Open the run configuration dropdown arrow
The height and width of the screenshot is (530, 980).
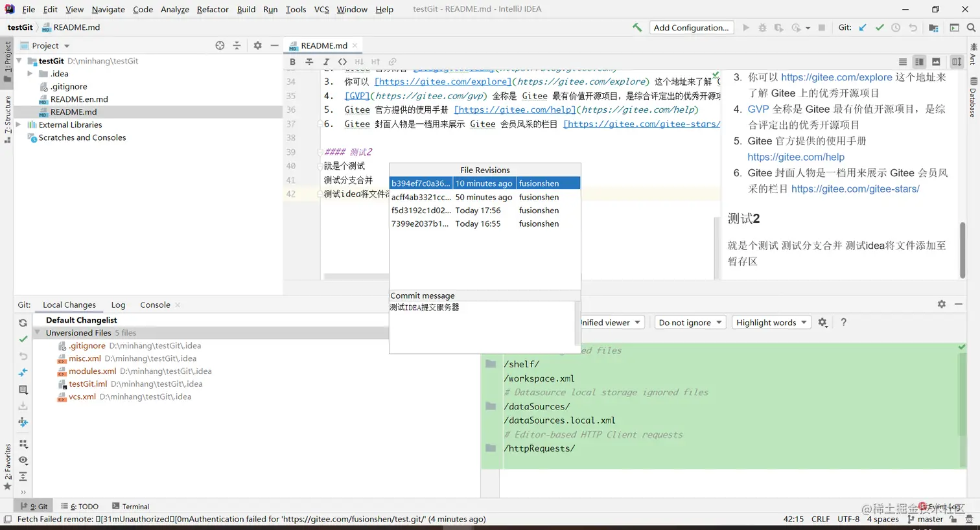[x=808, y=28]
